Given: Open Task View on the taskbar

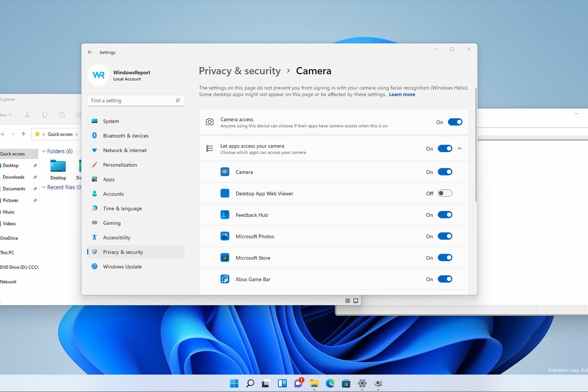Looking at the screenshot, I should [x=266, y=383].
